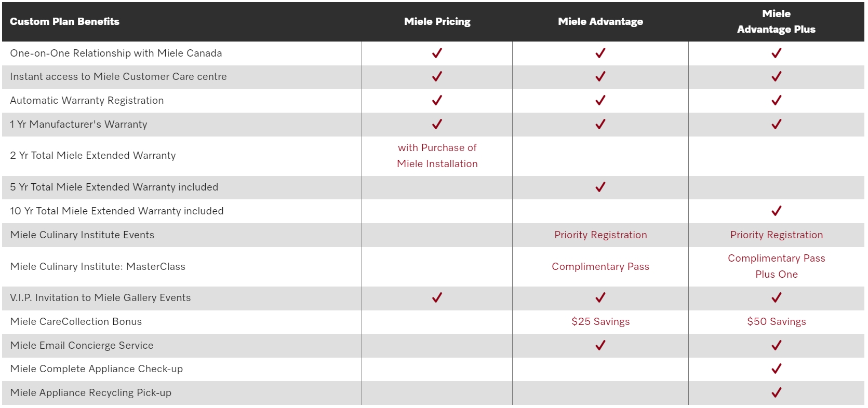
Task: Click "Complimentary Pass Plus One" text
Action: 777,266
